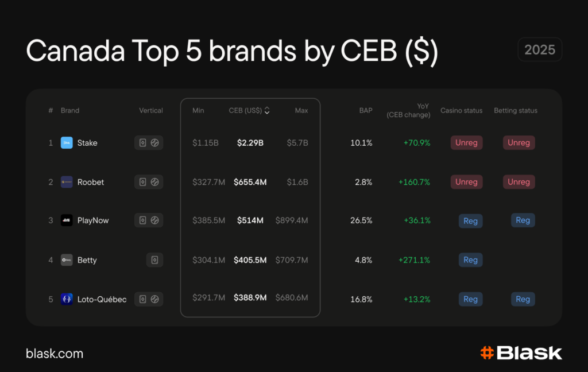Open the 2025 year selector
Viewport: 588px width, 372px height.
(x=539, y=49)
